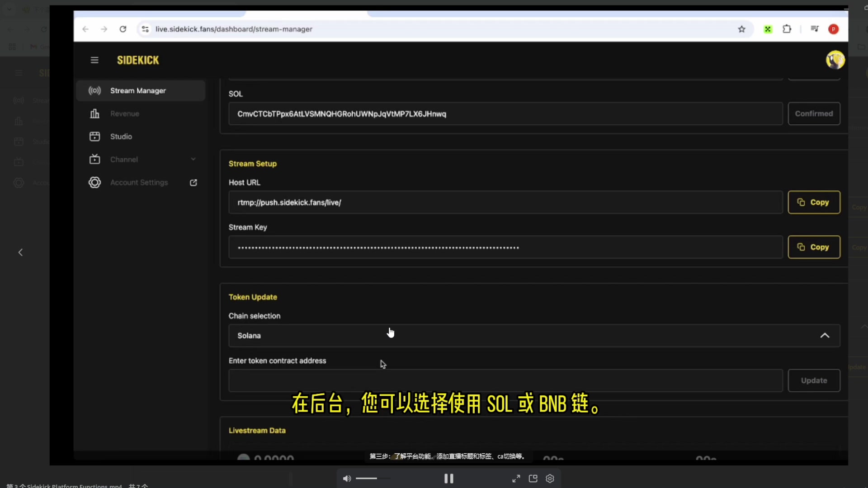Click the red browser profile icon
Image resolution: width=868 pixels, height=488 pixels.
click(834, 29)
